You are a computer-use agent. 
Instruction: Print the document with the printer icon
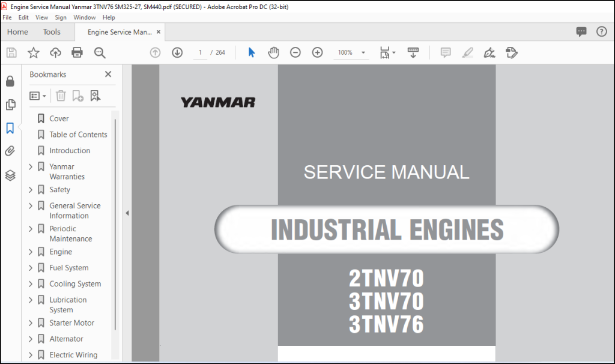coord(77,53)
